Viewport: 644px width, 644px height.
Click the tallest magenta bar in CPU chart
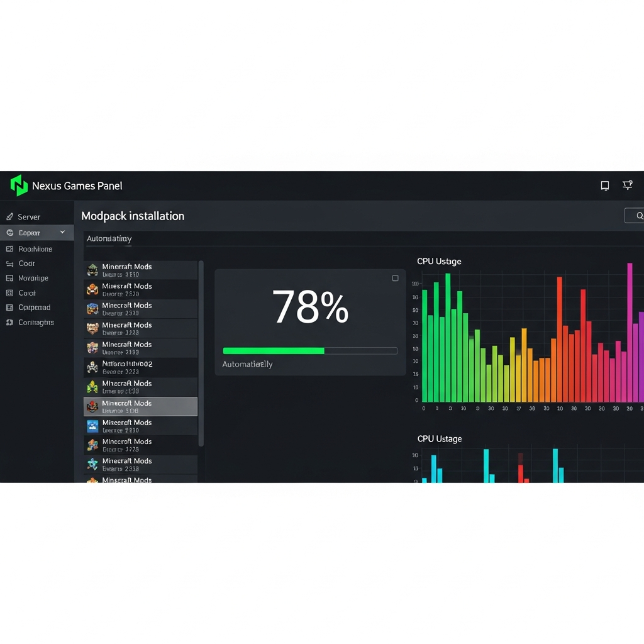630,332
